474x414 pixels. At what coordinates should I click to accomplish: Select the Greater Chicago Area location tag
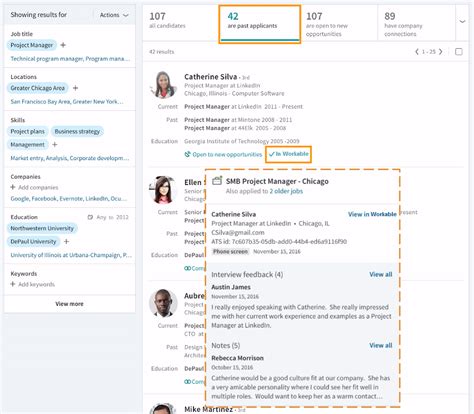click(37, 88)
